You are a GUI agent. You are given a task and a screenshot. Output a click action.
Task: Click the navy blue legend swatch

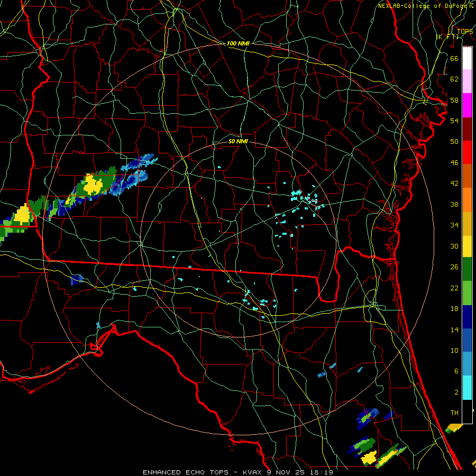pyautogui.click(x=467, y=317)
